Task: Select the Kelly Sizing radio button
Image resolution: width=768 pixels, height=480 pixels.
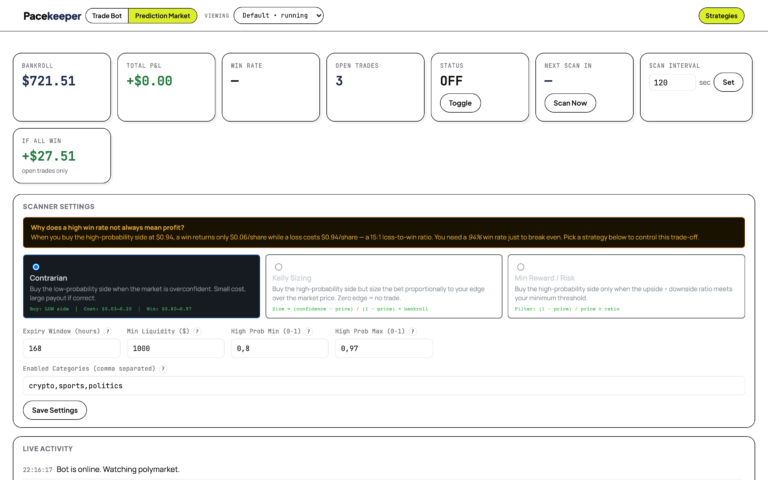Action: tap(278, 267)
